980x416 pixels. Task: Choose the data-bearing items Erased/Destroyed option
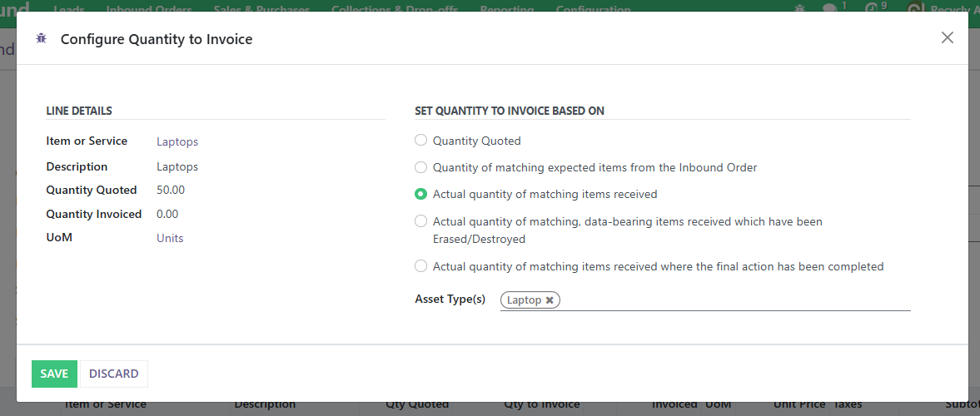(x=421, y=221)
